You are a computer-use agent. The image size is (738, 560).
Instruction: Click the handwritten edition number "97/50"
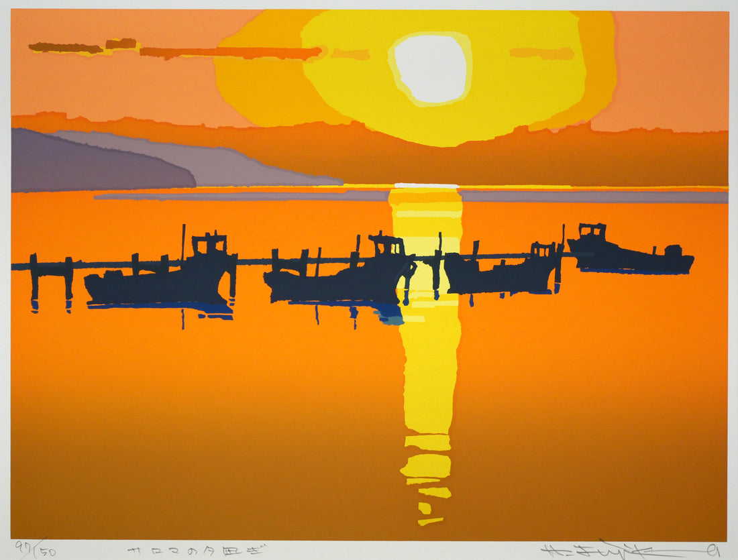[x=36, y=549]
